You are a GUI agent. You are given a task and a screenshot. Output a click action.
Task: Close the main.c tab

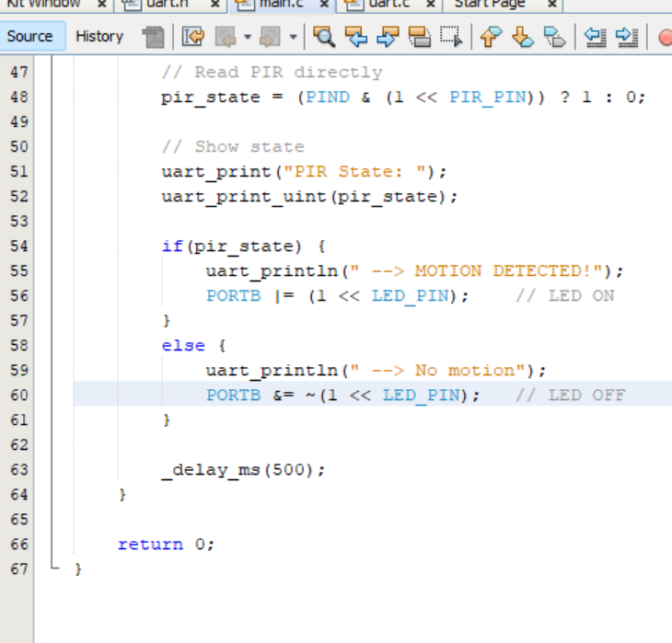[x=324, y=4]
